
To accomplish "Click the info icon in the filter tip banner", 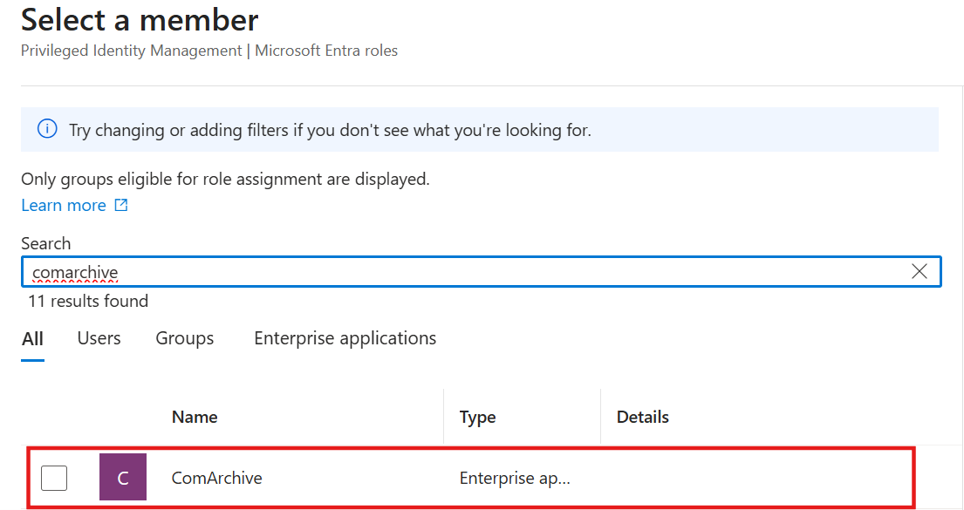I will (47, 129).
